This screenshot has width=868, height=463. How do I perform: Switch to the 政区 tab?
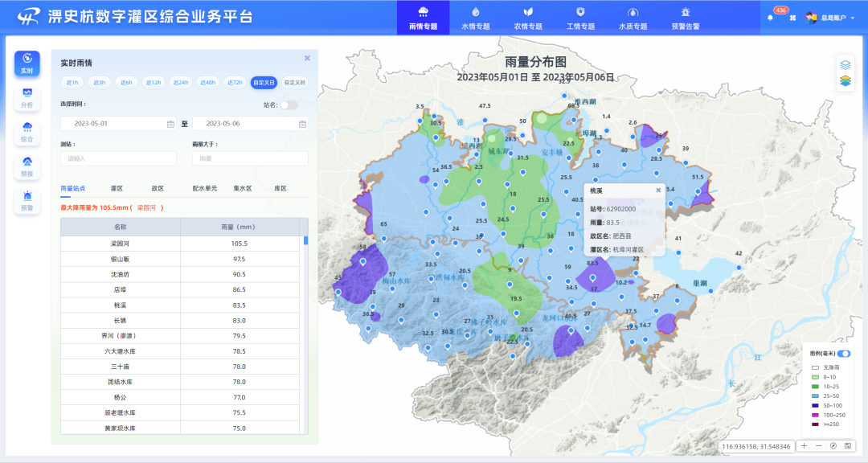click(x=158, y=188)
